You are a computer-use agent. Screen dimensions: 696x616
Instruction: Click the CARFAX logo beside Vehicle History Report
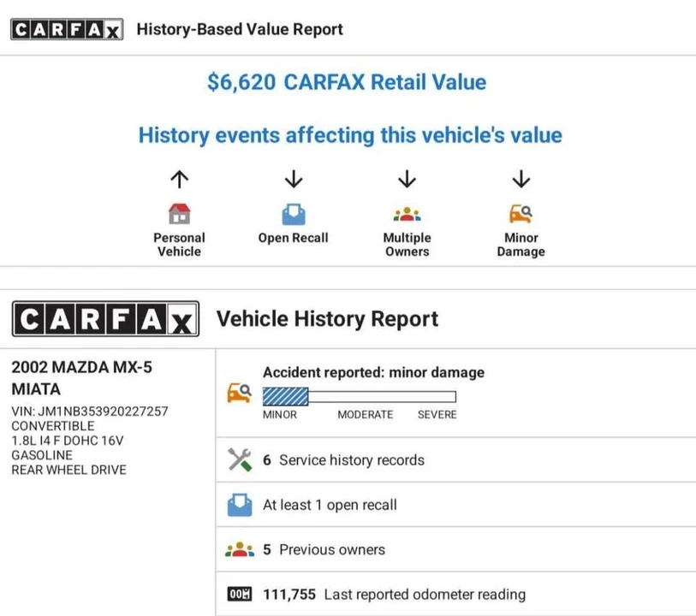coord(105,319)
